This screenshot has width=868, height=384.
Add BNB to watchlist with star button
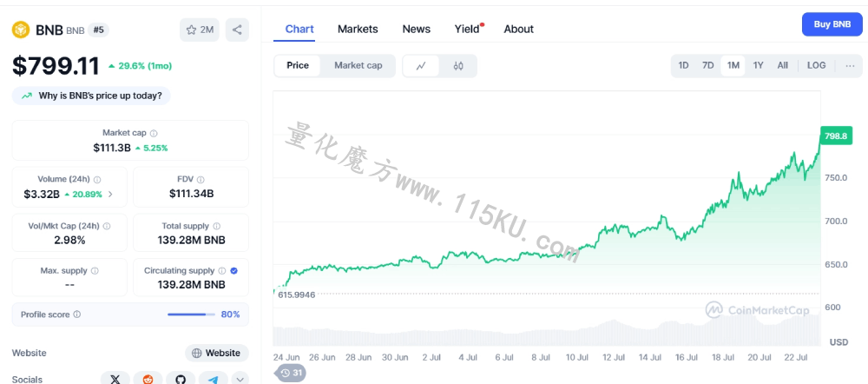coord(200,30)
